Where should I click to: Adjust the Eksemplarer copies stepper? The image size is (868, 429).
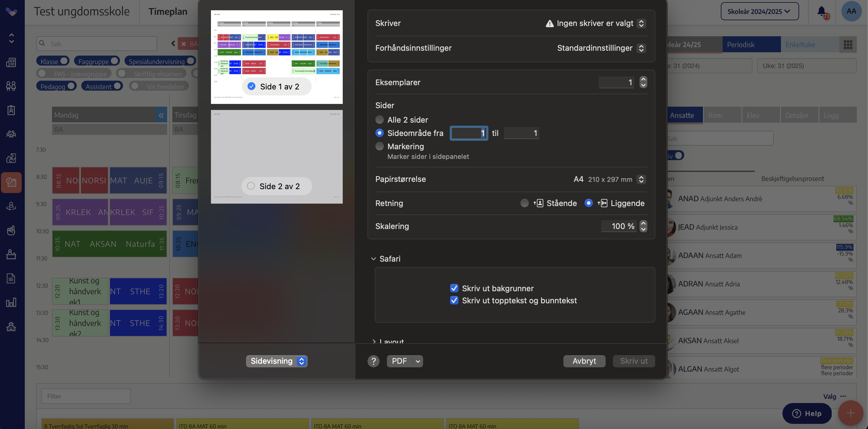[643, 82]
